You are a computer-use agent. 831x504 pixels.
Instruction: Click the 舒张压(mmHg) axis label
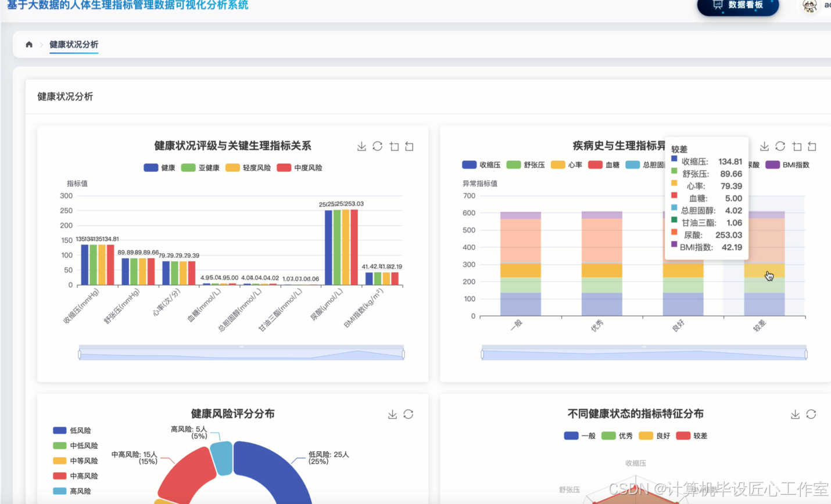(x=123, y=307)
